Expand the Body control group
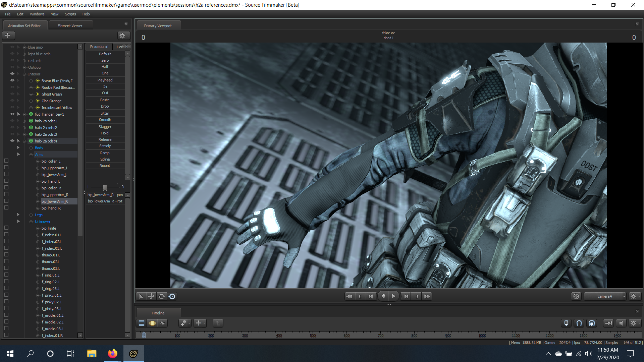644x362 pixels. tap(31, 148)
